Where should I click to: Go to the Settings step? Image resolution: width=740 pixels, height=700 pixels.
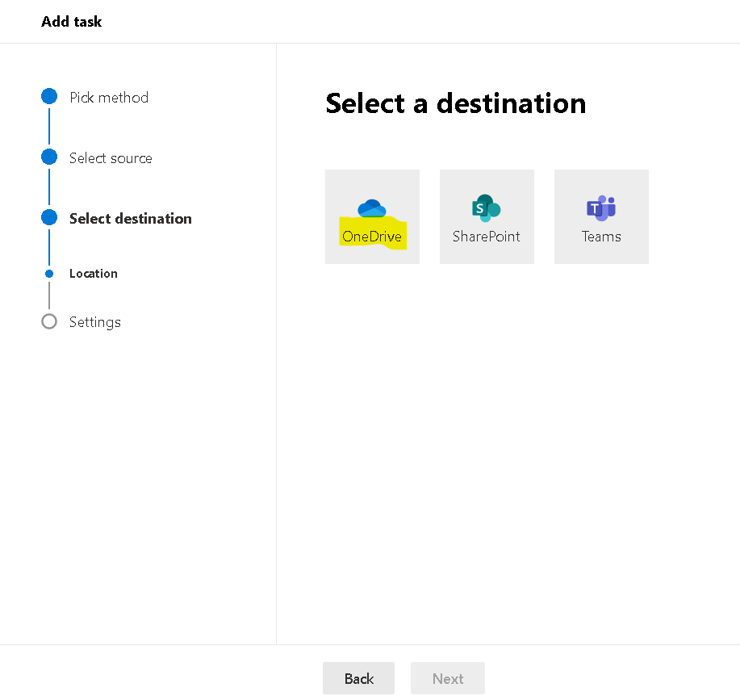pos(95,322)
